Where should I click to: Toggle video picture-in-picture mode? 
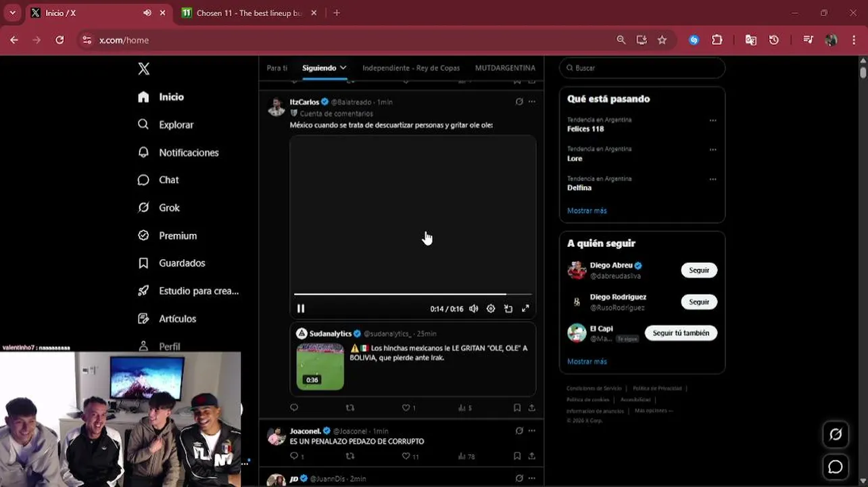coord(508,308)
